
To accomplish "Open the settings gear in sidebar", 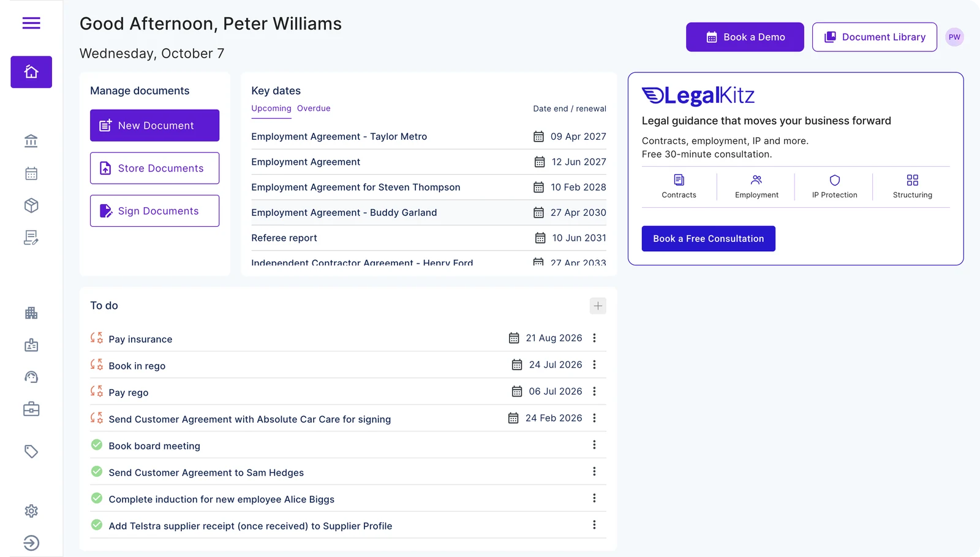I will 31,511.
